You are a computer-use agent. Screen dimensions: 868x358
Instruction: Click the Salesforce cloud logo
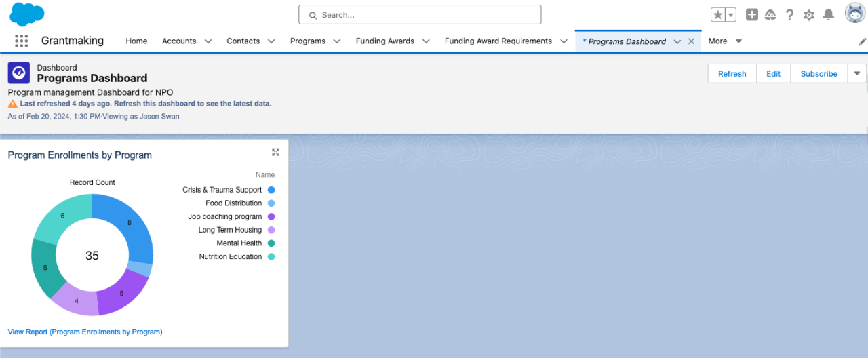click(27, 14)
